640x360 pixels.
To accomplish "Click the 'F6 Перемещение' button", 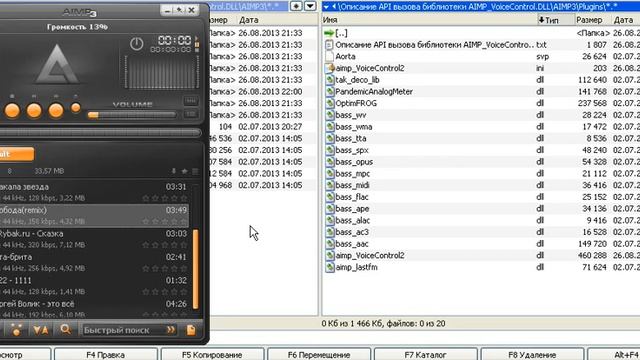I will 319,354.
